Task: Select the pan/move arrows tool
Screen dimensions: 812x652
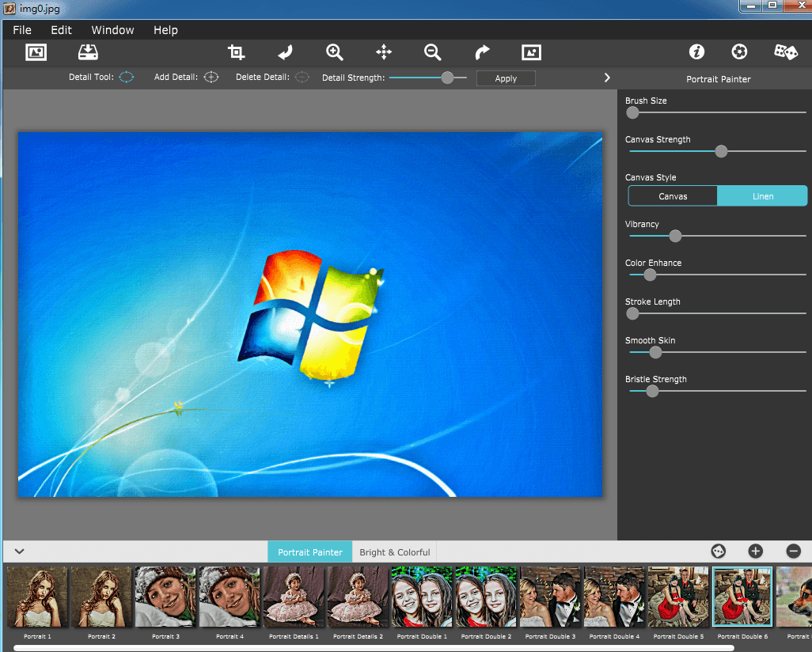Action: point(384,52)
